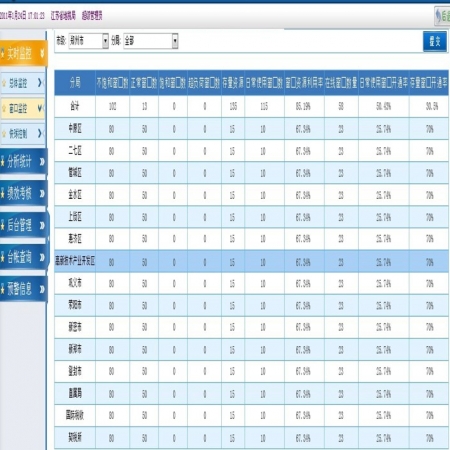The height and width of the screenshot is (450, 450).
Task: Click the star icon beside 绩效考核
Action: pos(2,193)
